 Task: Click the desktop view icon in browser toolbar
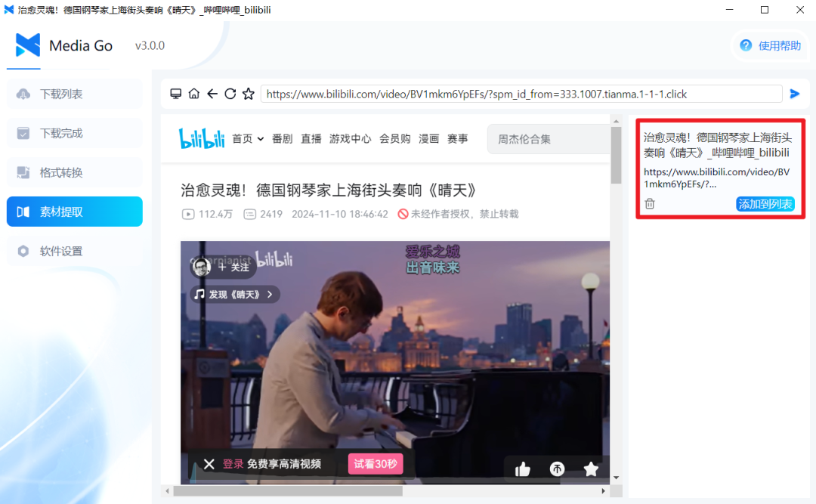176,94
